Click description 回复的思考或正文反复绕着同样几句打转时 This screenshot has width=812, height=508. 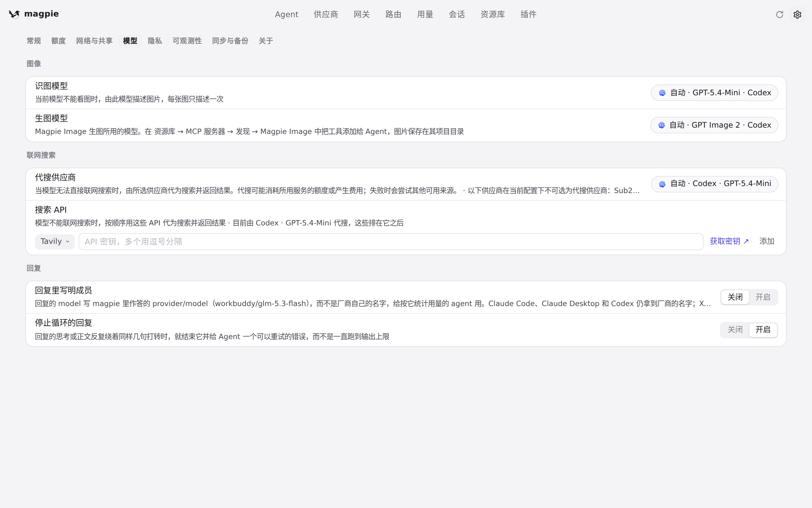(212, 337)
